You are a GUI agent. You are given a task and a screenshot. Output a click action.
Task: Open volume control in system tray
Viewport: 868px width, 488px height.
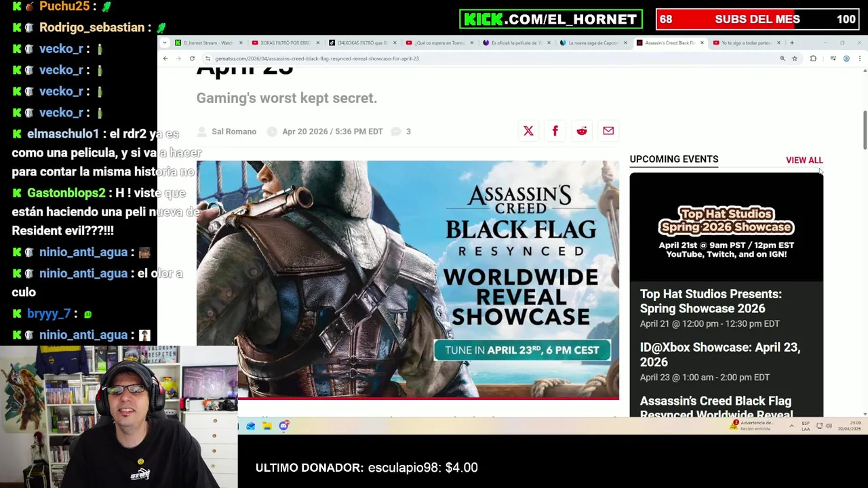click(829, 426)
